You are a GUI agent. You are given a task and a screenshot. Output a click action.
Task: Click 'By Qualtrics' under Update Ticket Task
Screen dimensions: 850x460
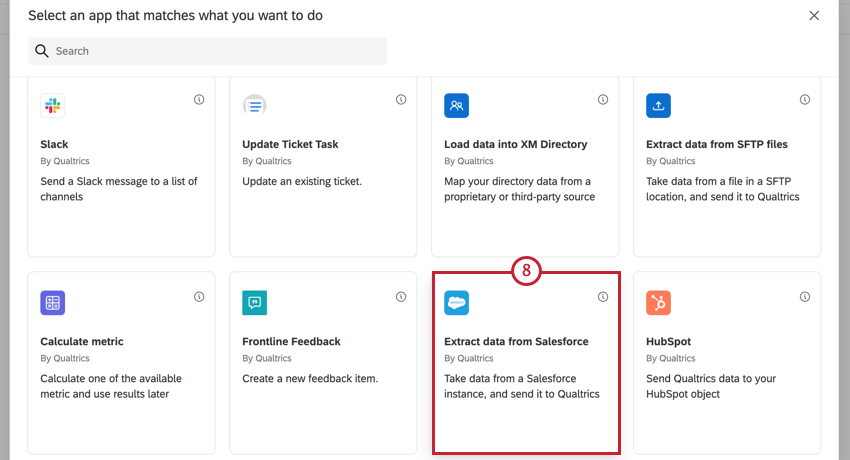tap(267, 161)
